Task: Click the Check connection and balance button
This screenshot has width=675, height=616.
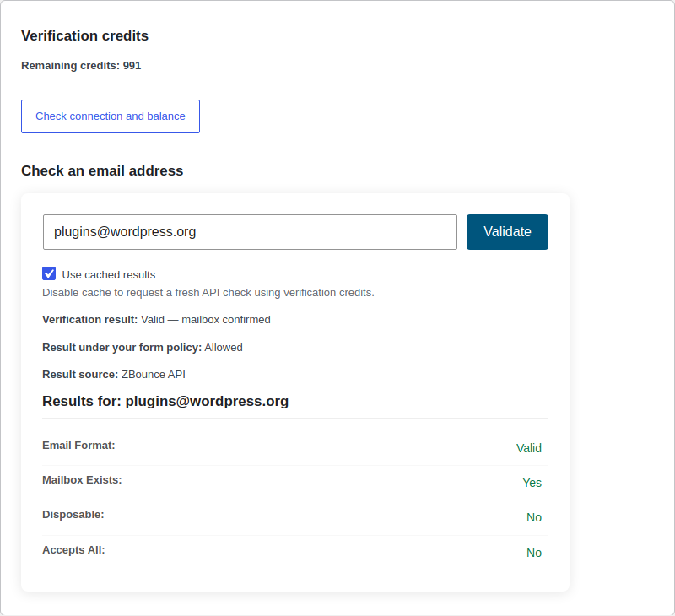Action: click(111, 116)
